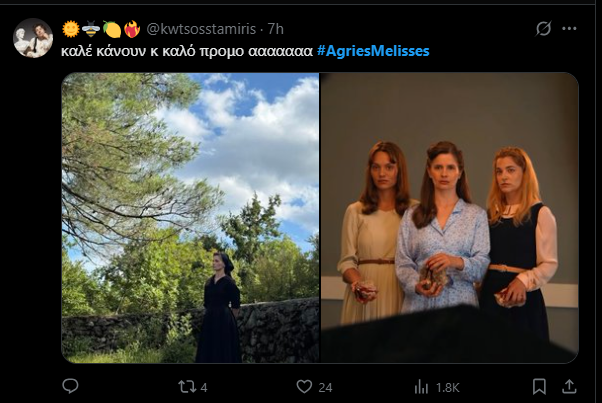Open the right photo of three women
Viewport: 602px width, 403px height.
[x=449, y=217]
